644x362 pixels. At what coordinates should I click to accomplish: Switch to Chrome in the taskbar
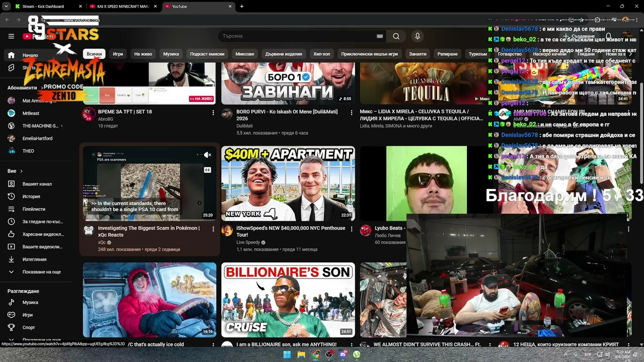315,354
